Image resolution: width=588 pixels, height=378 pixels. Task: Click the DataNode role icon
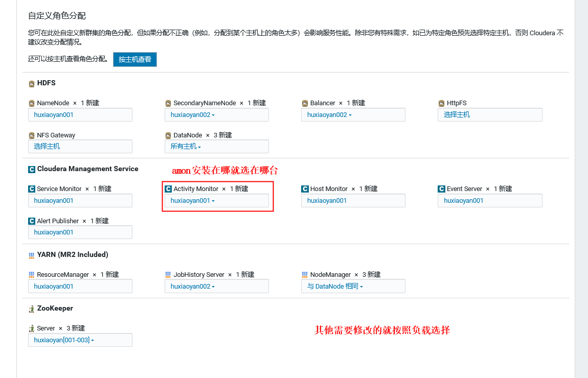tap(168, 135)
